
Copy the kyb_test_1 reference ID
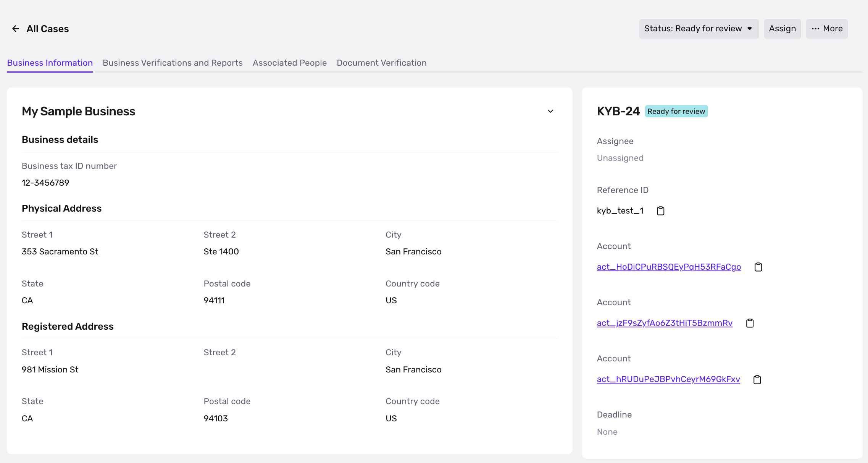click(660, 211)
